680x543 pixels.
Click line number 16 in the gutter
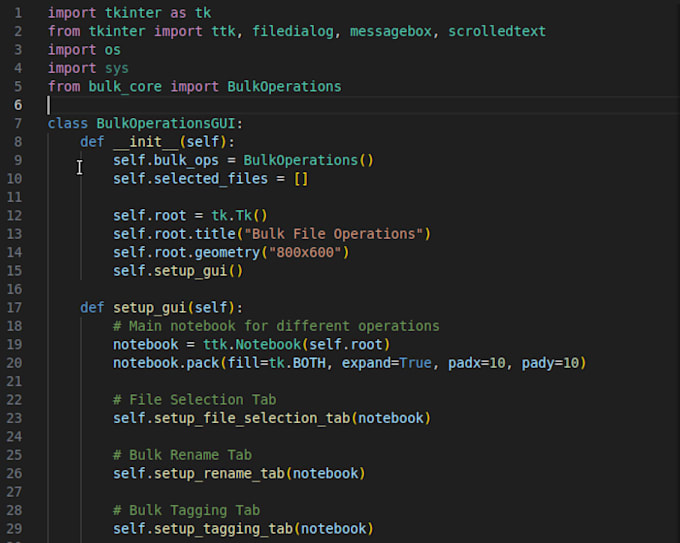click(14, 289)
